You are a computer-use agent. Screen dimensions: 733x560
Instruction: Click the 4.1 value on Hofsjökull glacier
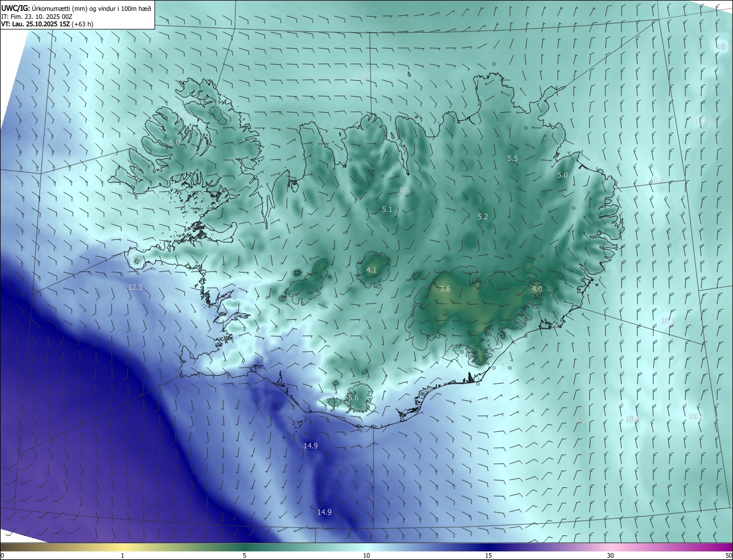pos(371,270)
